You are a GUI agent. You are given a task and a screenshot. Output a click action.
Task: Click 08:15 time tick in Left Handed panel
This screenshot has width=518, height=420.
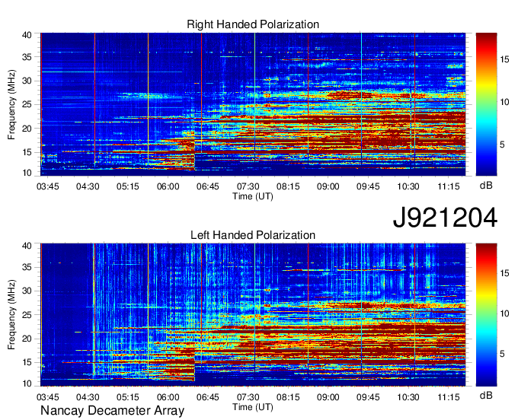pos(288,397)
